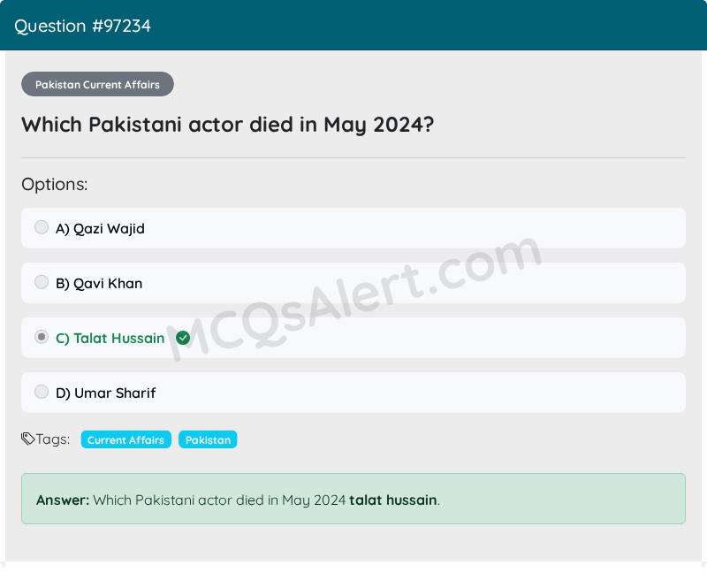Image resolution: width=707 pixels, height=588 pixels.
Task: Open Pakistan Current Affairs category badge
Action: (x=97, y=84)
